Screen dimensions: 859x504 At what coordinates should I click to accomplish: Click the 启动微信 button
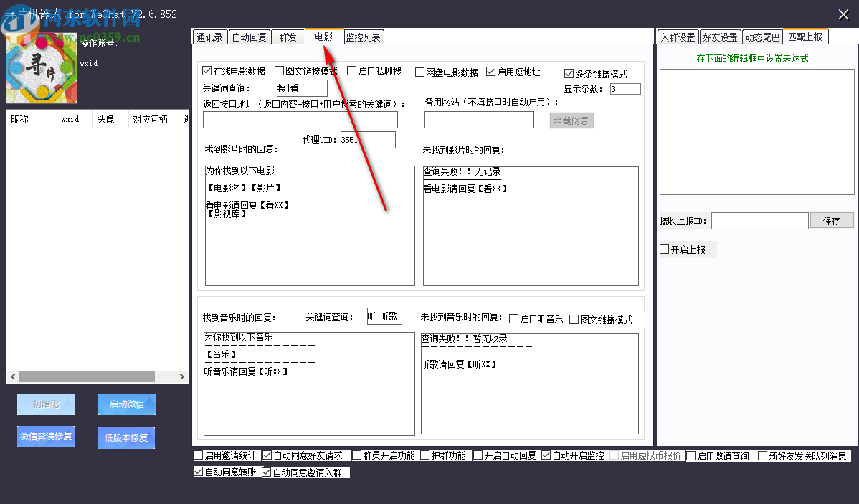126,404
